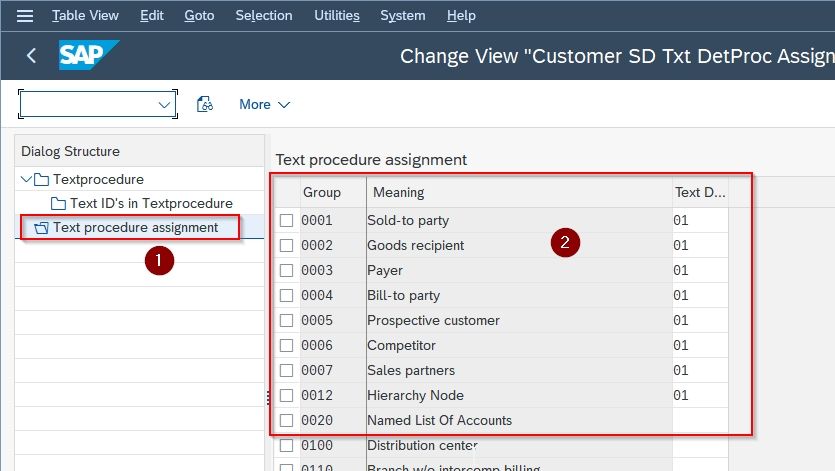Open the hamburger menu icon

(25, 16)
